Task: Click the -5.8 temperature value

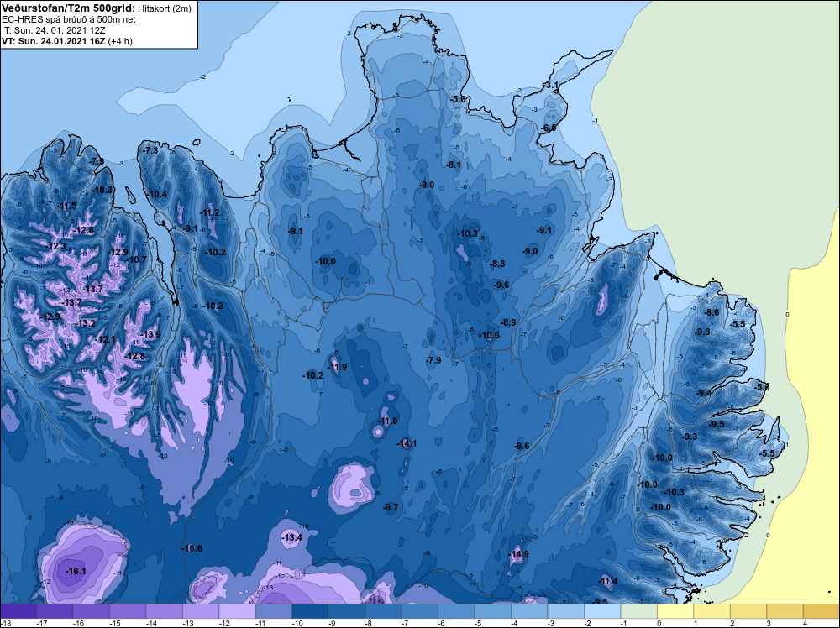Action: [x=762, y=386]
